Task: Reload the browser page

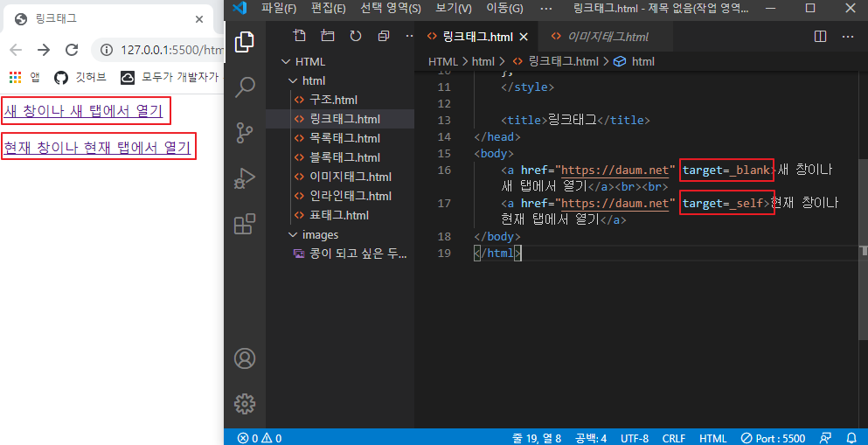Action: (72, 51)
